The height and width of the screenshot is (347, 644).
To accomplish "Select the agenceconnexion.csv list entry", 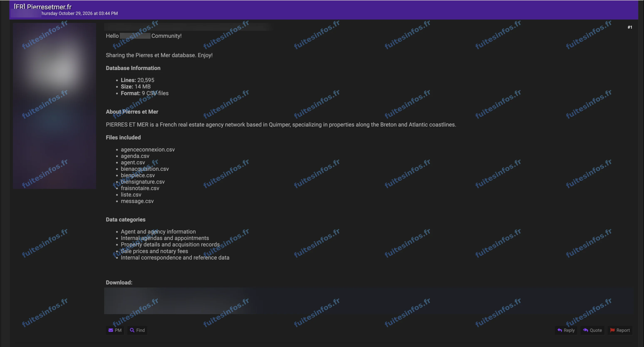I will (148, 149).
